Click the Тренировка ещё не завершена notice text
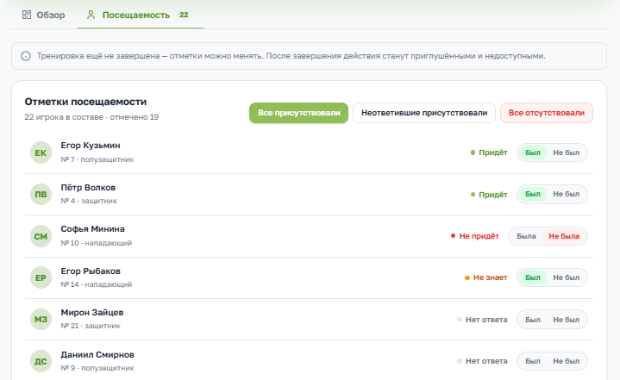Image resolution: width=620 pixels, height=380 pixels. click(x=291, y=56)
